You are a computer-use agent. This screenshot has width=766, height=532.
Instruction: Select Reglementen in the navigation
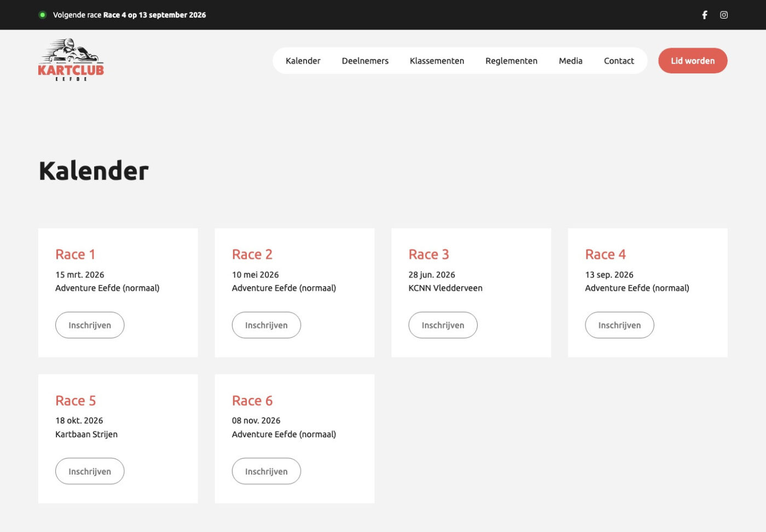coord(511,61)
